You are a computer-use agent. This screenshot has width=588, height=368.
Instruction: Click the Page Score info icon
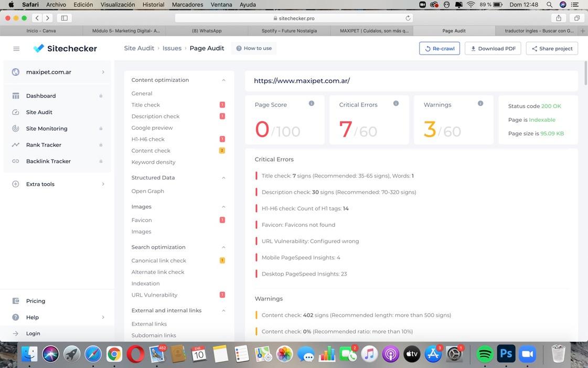click(x=311, y=103)
